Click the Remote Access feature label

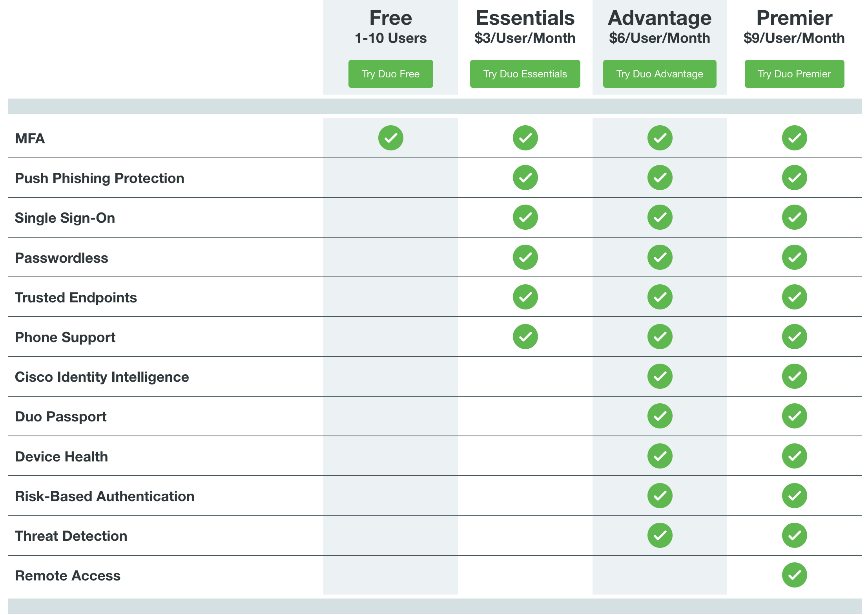point(67,576)
